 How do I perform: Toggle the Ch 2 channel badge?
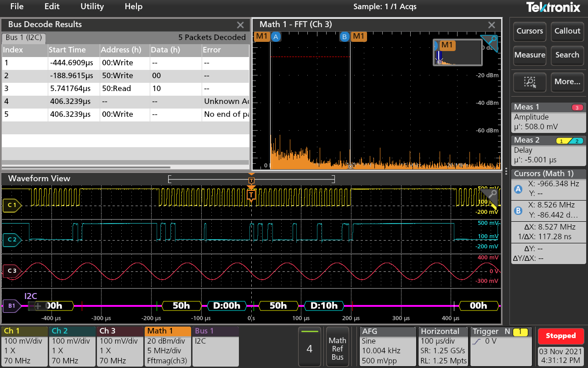tap(72, 345)
